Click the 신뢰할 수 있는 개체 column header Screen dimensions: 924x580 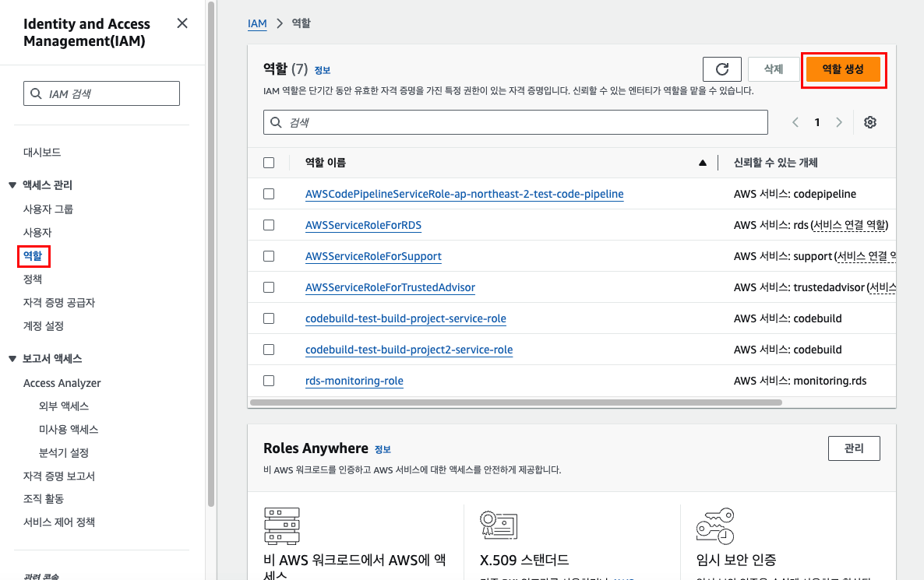(775, 163)
